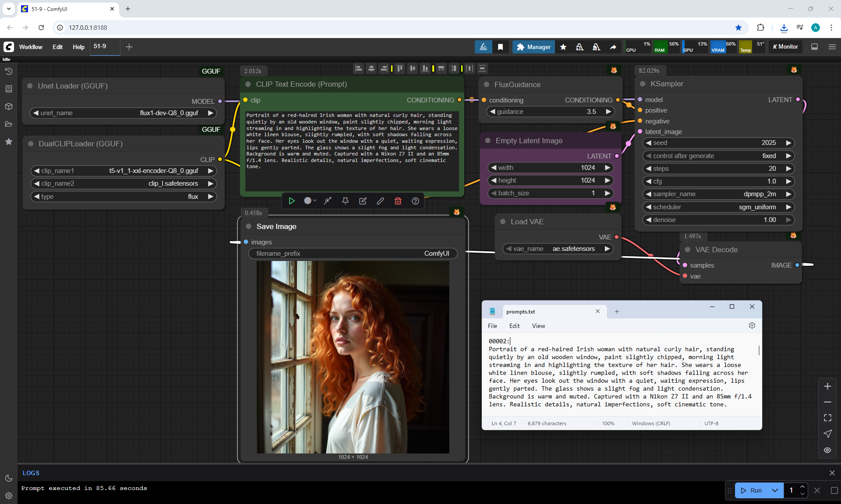Pin the selected node with pin icon

(x=345, y=201)
